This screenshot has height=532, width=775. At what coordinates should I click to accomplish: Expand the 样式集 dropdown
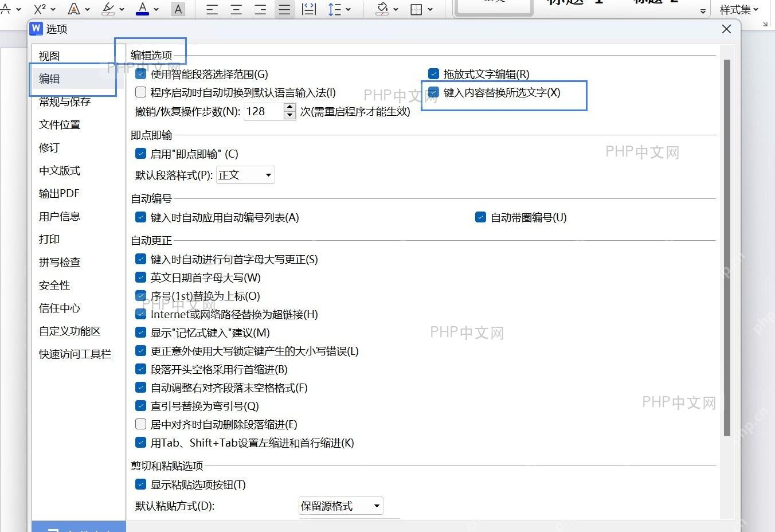click(739, 9)
